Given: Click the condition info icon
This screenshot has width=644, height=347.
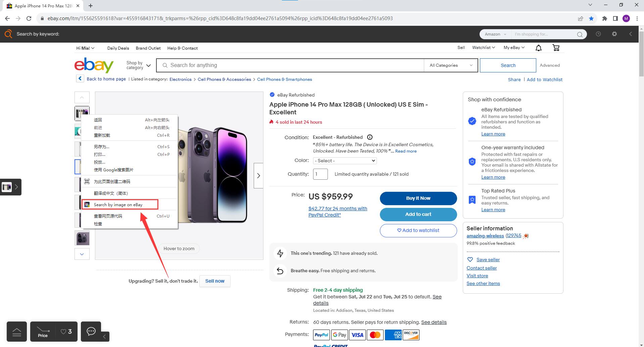Looking at the screenshot, I should coord(370,137).
